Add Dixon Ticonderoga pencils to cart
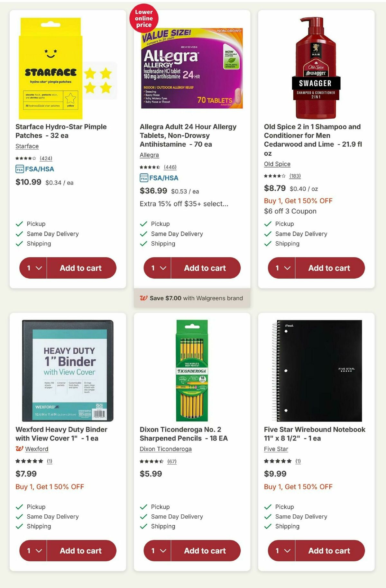 [205, 550]
